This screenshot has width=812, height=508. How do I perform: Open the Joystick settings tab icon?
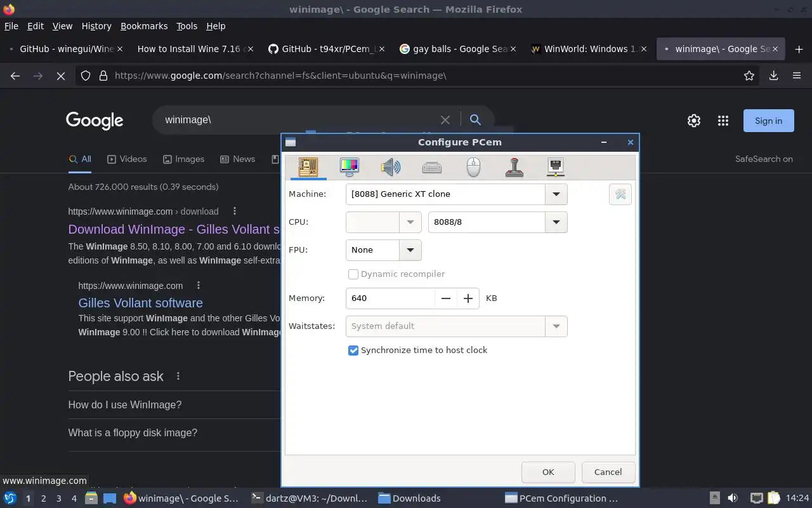(514, 167)
